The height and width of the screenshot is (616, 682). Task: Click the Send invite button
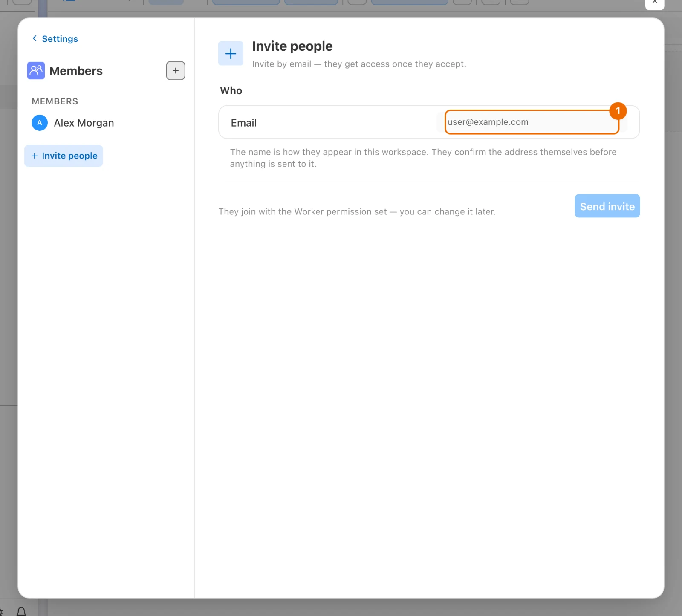(607, 206)
